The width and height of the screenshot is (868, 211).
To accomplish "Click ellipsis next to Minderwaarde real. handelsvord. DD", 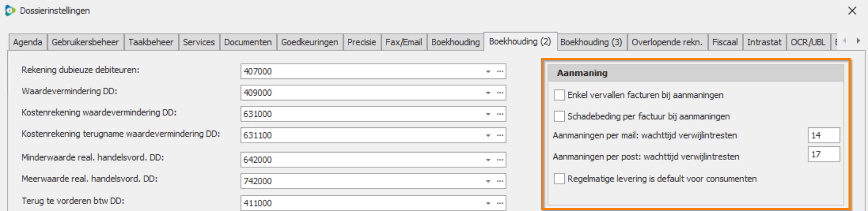I will tap(500, 159).
